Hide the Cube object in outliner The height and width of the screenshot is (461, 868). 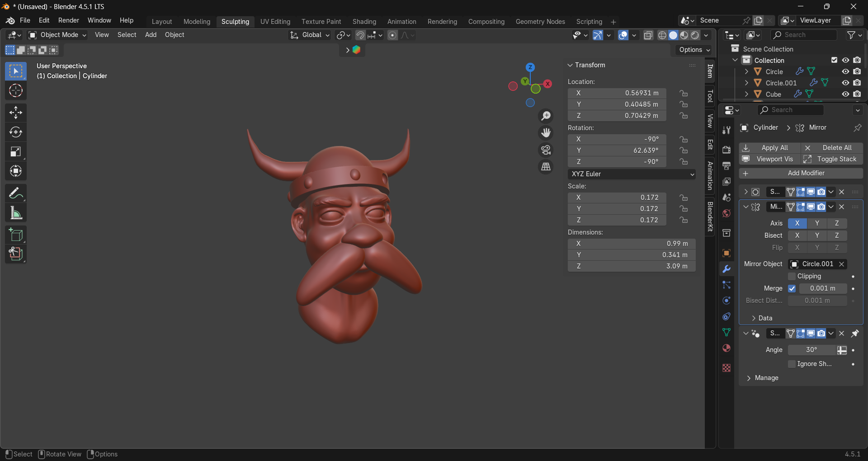pos(845,94)
